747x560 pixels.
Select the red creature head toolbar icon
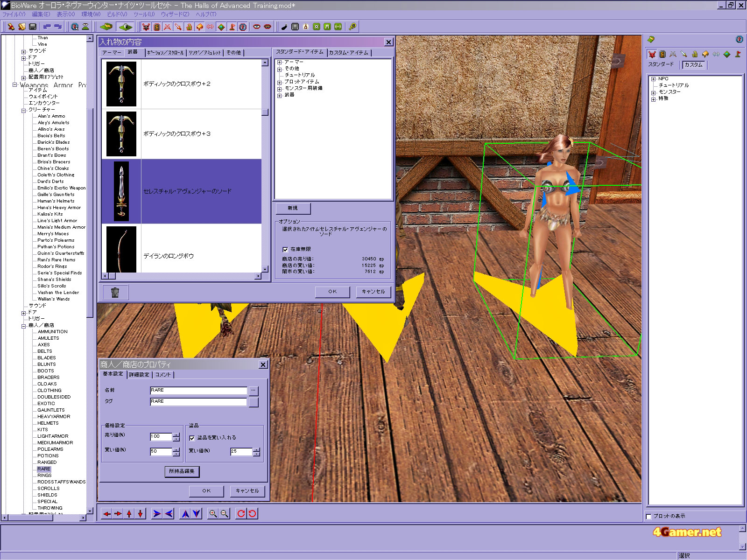pyautogui.click(x=146, y=27)
